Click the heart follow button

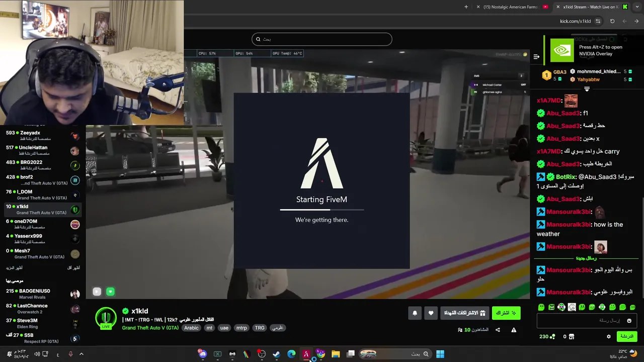click(431, 313)
